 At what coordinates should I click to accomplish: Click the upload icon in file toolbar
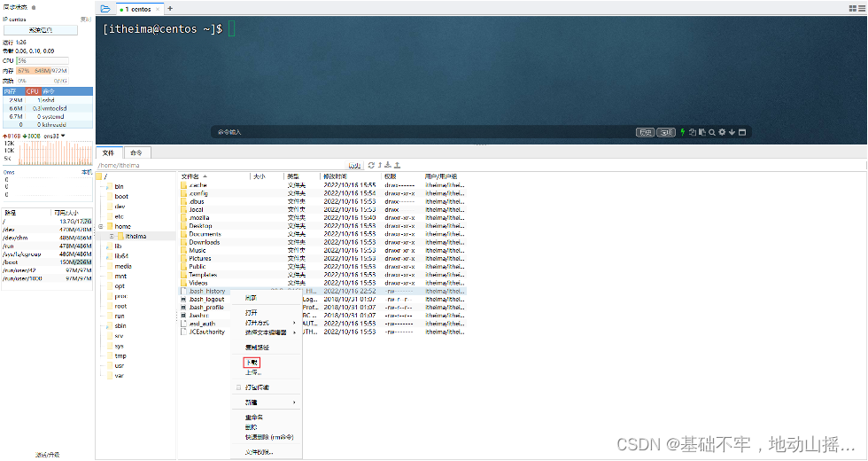(397, 165)
